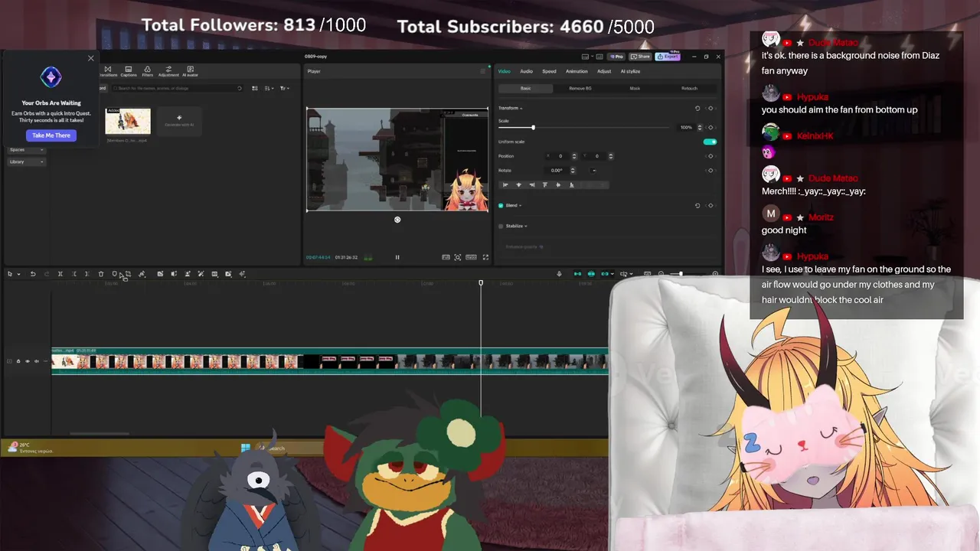Align clip horizontally centered
The height and width of the screenshot is (551, 980).
point(518,184)
